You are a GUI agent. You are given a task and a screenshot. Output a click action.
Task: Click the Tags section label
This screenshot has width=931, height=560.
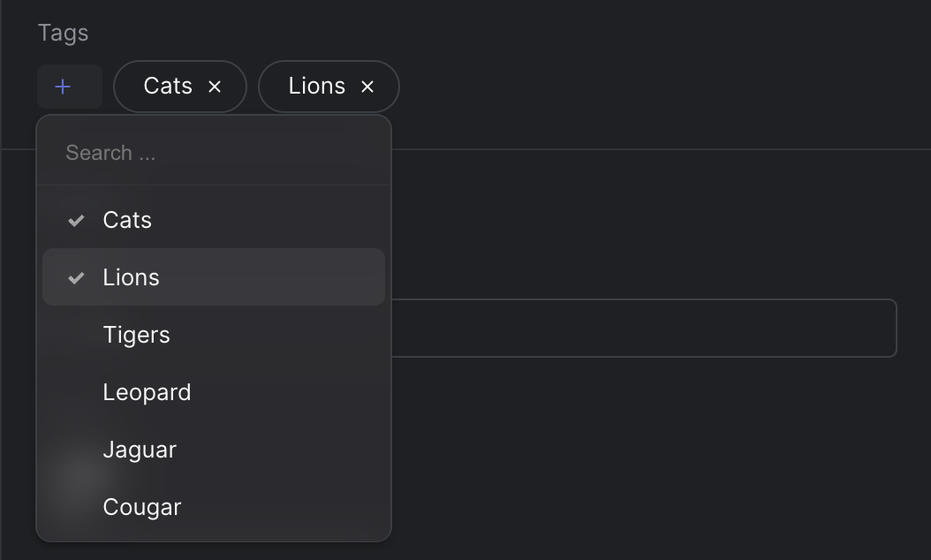coord(63,34)
